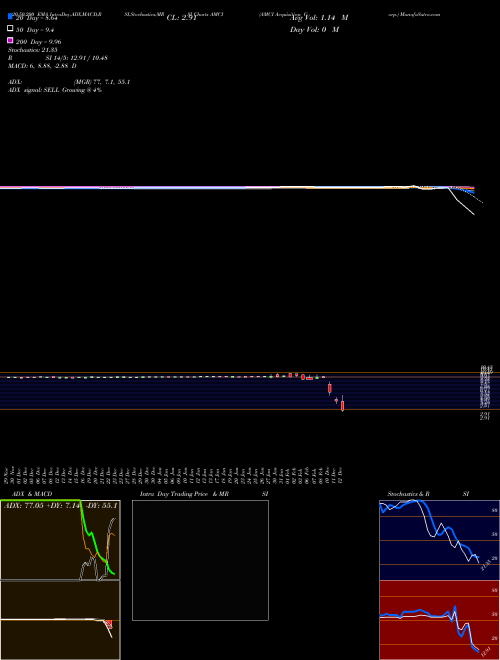Click the 'Avg Vol: 1.14 M' label
The width and height of the screenshot is (500, 660).
(x=319, y=18)
